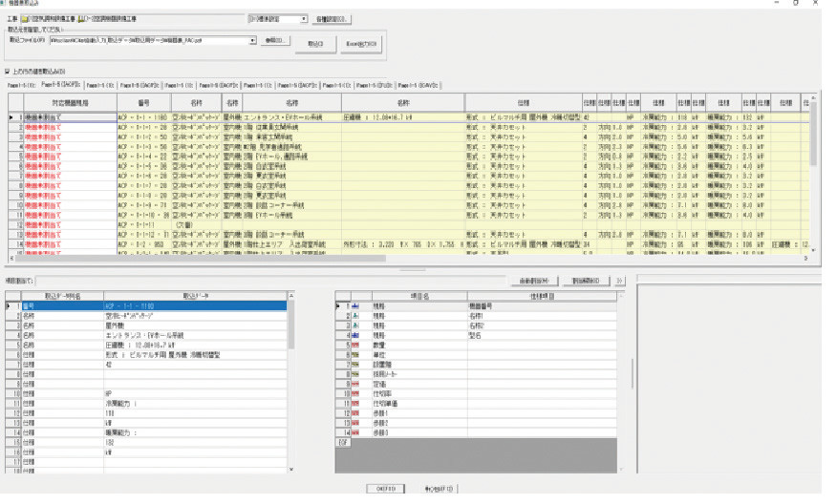Select the 名称2 cell in 仕様項目 column
837x504 pixels.
(542, 325)
